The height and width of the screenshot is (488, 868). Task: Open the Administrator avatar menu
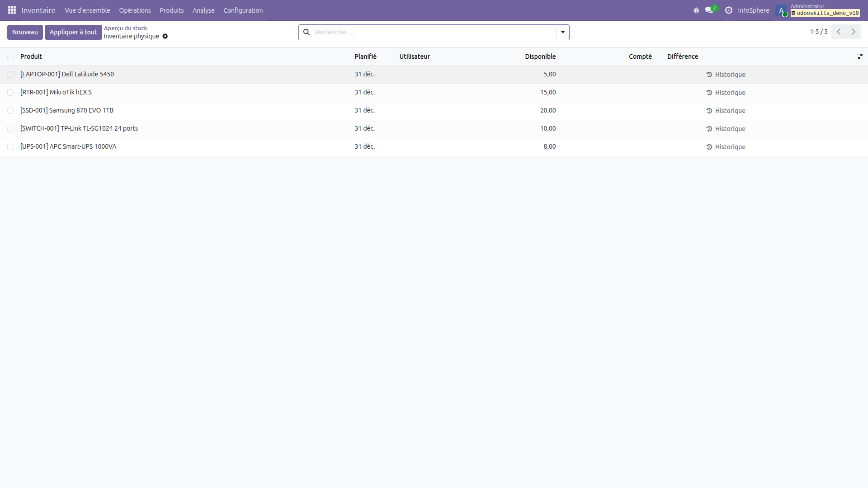[x=782, y=10]
